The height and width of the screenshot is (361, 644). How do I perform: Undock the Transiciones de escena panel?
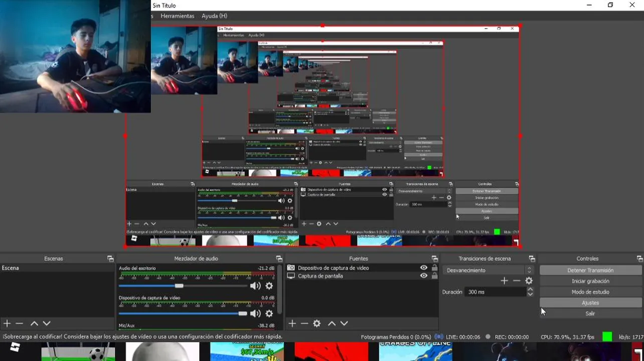pyautogui.click(x=532, y=259)
